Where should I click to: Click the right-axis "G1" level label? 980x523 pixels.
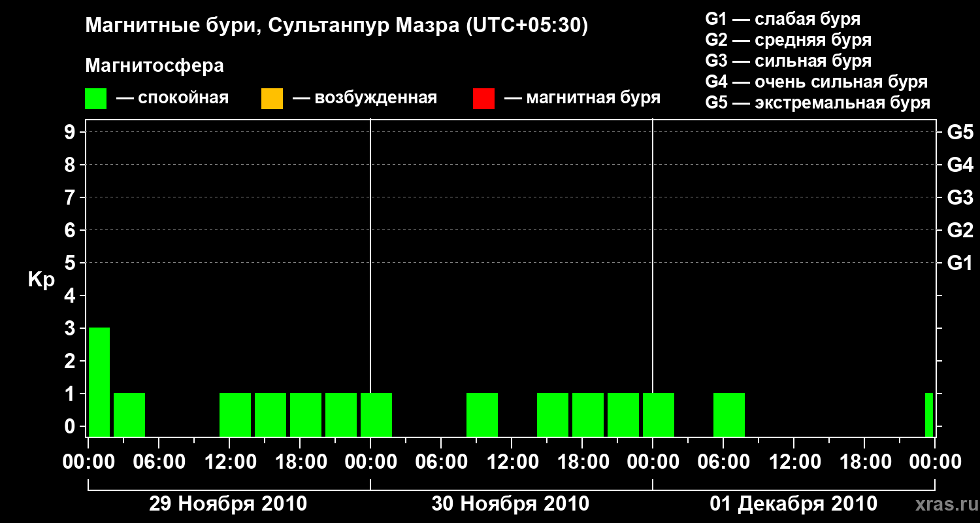960,263
